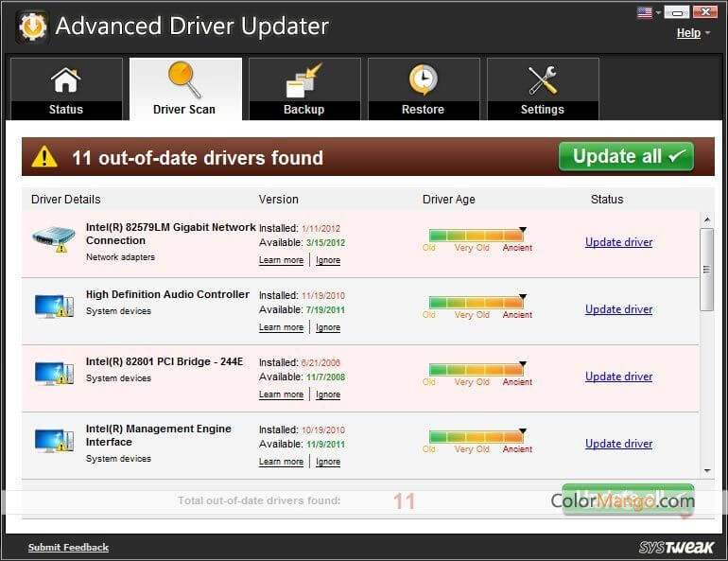Open the language flag dropdown
This screenshot has width=728, height=561.
pos(648,12)
